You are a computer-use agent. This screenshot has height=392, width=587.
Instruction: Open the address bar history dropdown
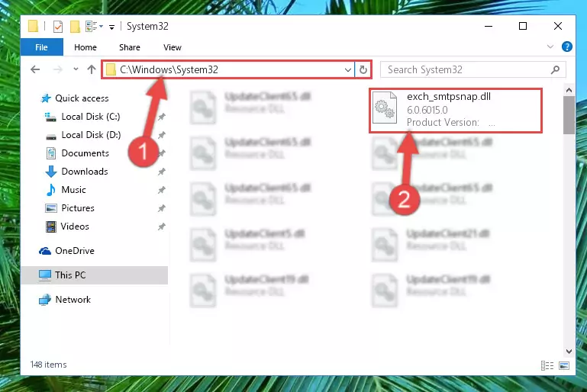(348, 70)
